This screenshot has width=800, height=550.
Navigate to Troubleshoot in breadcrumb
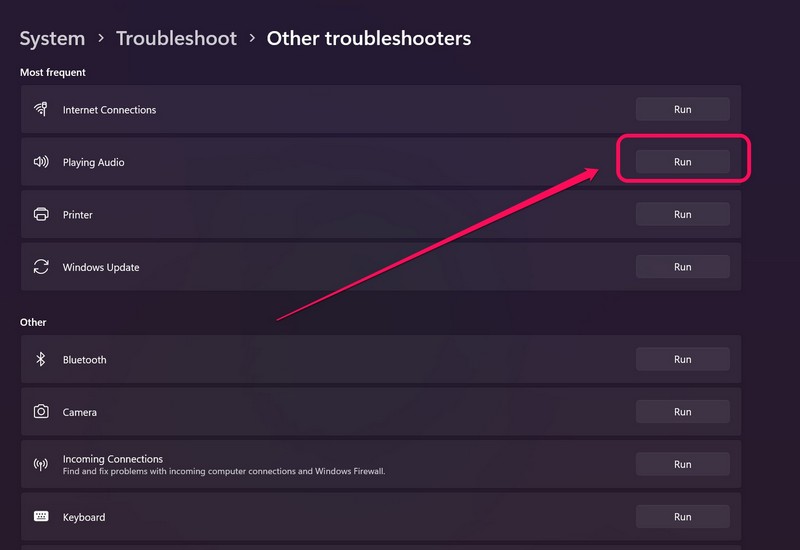(x=176, y=39)
